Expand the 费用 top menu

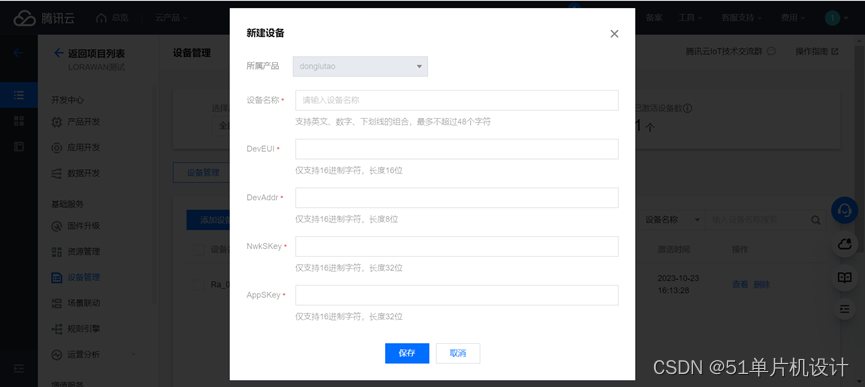click(792, 18)
